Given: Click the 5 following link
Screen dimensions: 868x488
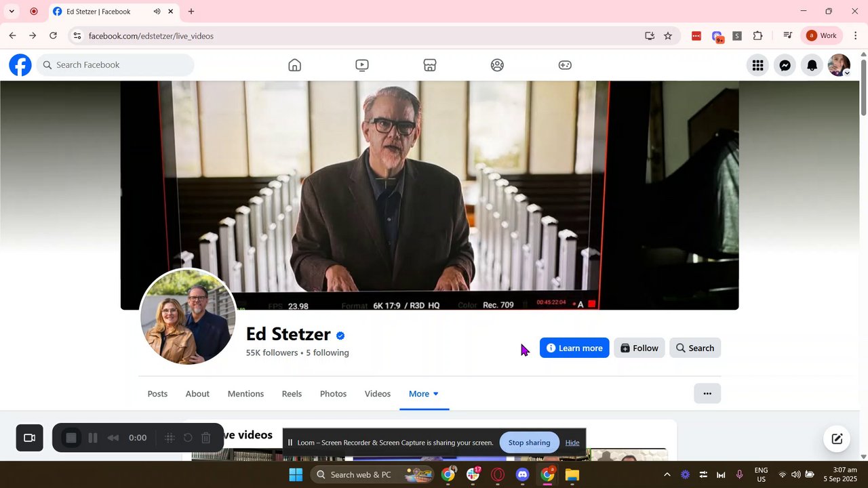Looking at the screenshot, I should 328,352.
